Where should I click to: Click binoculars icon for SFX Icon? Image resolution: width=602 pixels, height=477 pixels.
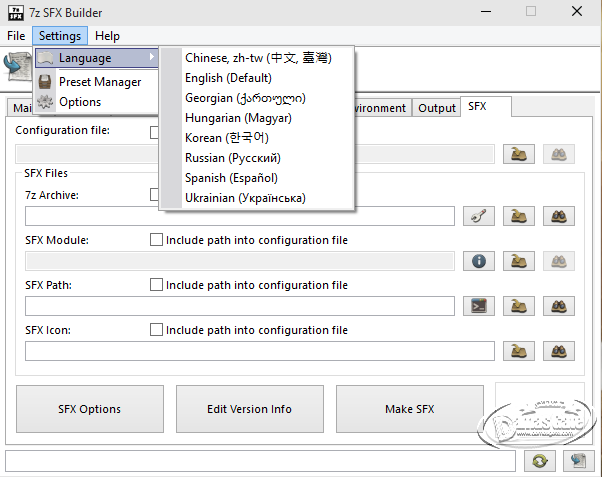[559, 351]
